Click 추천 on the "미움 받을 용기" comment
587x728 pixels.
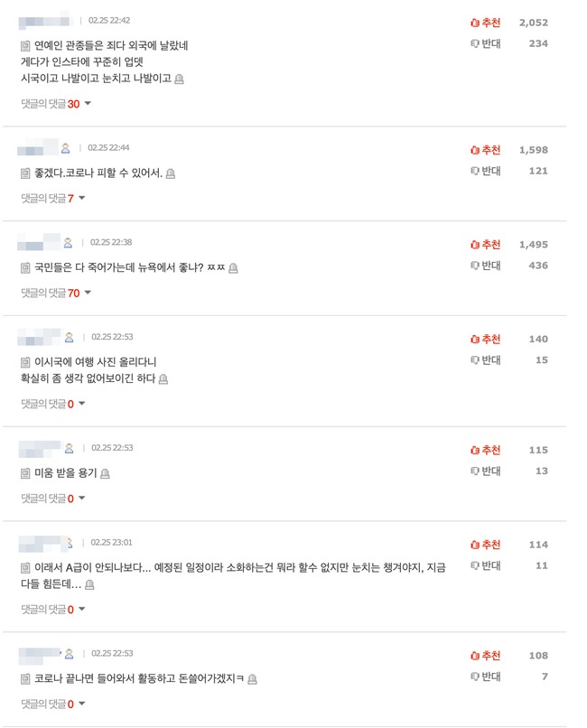click(486, 450)
